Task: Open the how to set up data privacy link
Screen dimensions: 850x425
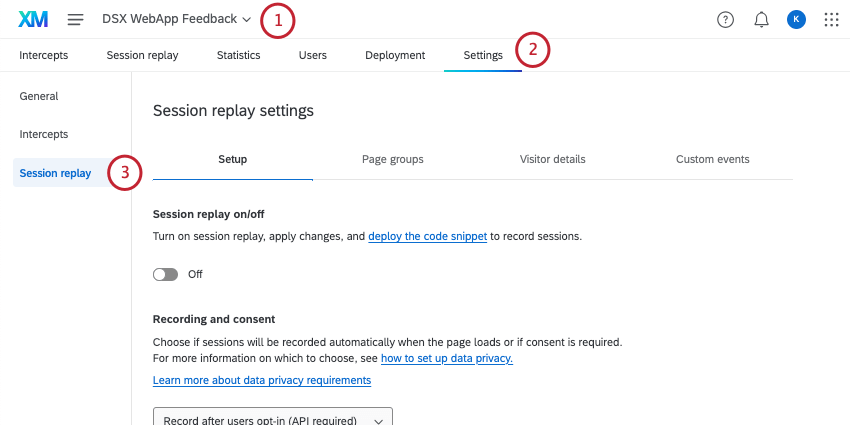Action: (x=447, y=358)
